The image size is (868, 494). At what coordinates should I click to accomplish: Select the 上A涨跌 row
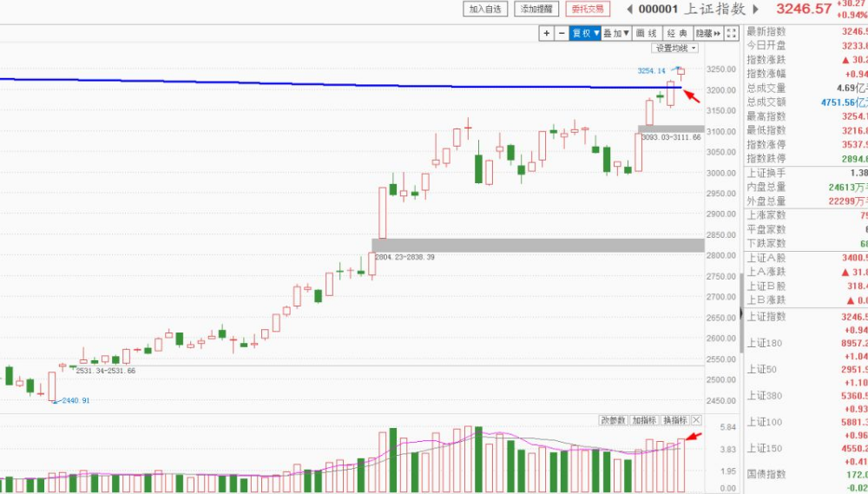click(806, 272)
